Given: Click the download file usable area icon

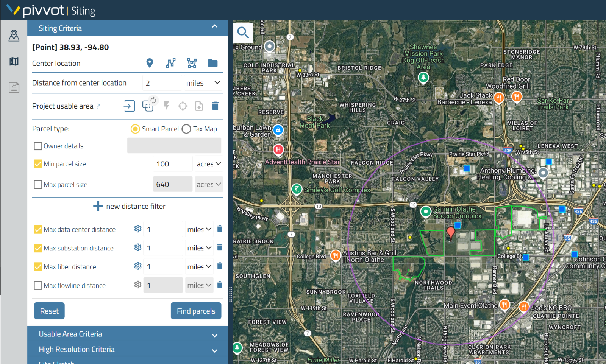Looking at the screenshot, I should (199, 106).
